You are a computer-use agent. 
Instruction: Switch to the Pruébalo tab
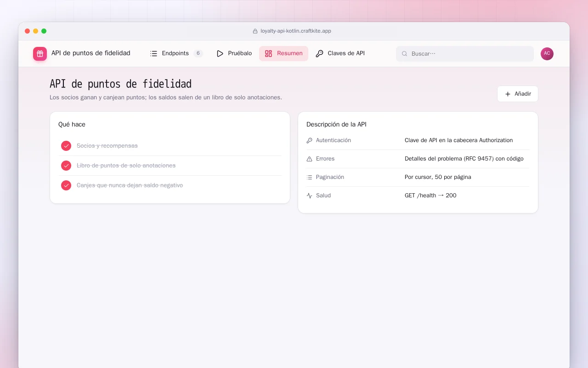point(234,53)
